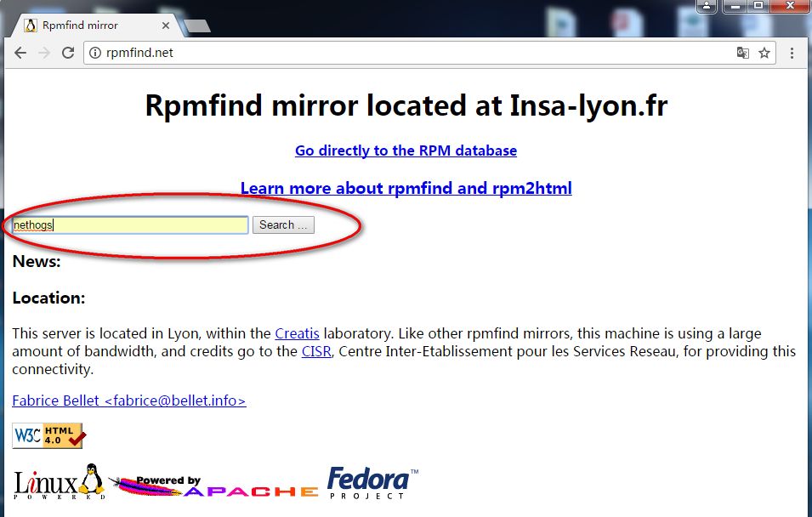The width and height of the screenshot is (812, 517).
Task: Follow the Creatis laboratory link
Action: click(297, 333)
